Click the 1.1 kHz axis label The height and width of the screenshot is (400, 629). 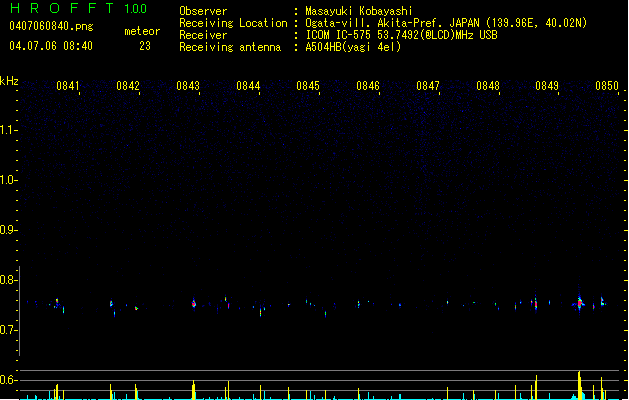pyautogui.click(x=7, y=130)
